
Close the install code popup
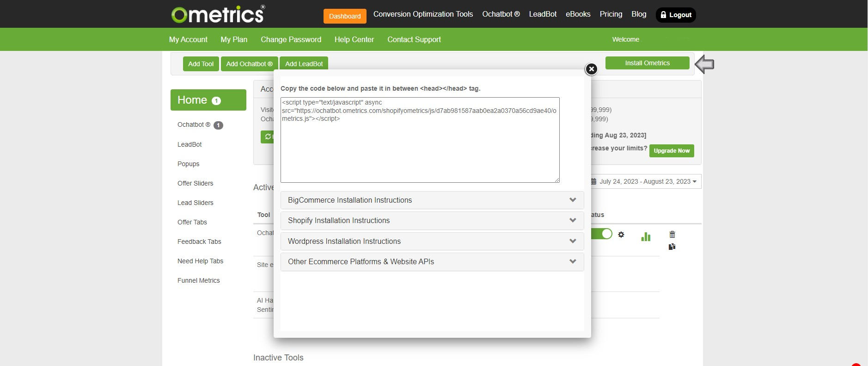coord(591,69)
